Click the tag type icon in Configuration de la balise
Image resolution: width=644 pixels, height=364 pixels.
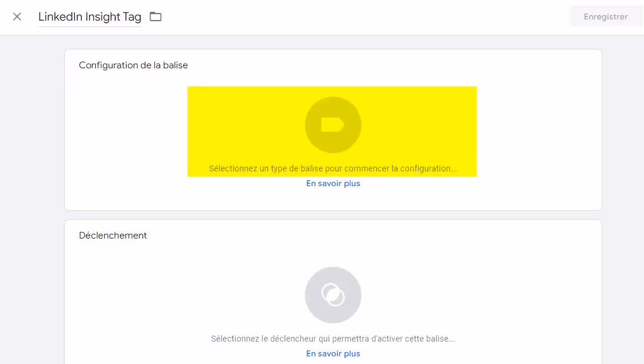pos(333,125)
